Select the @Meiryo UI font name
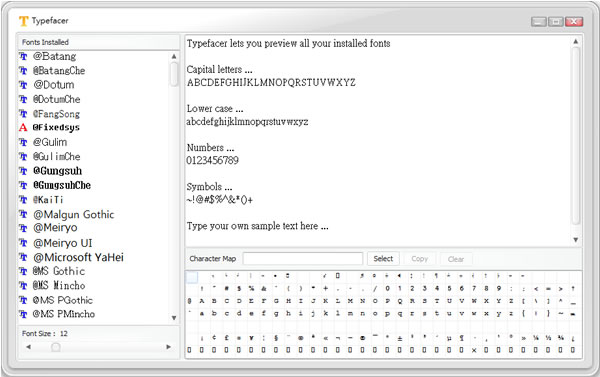600x377 pixels. coord(63,243)
